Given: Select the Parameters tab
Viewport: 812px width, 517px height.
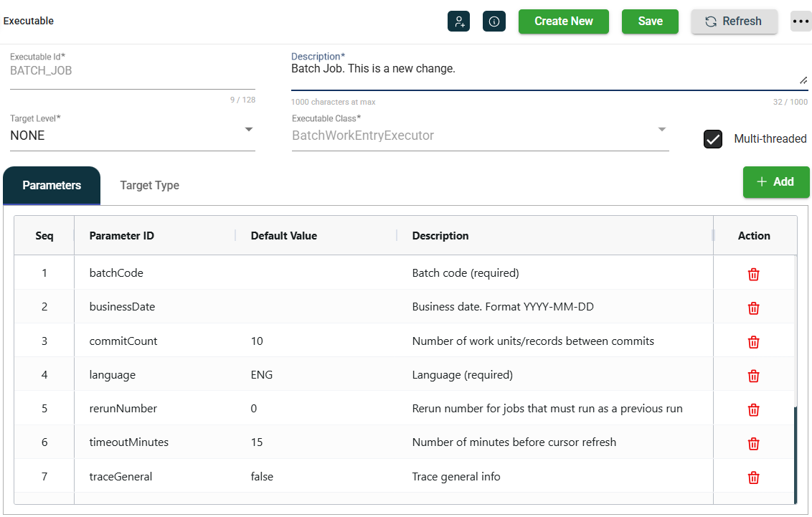Looking at the screenshot, I should [x=52, y=185].
